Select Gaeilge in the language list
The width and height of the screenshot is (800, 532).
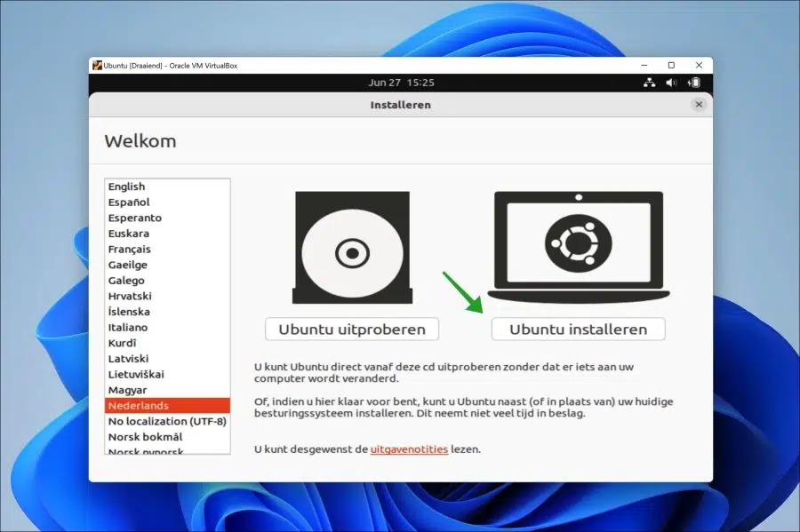click(x=167, y=265)
